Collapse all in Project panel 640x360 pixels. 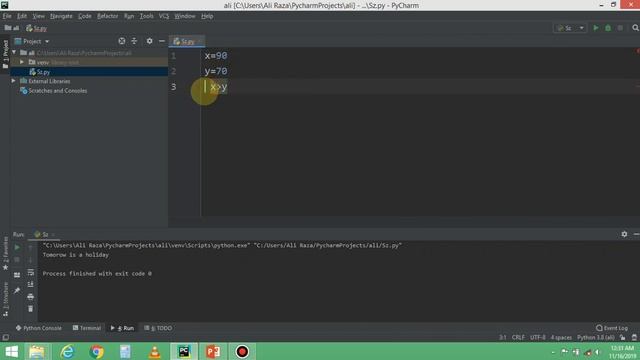tap(134, 41)
